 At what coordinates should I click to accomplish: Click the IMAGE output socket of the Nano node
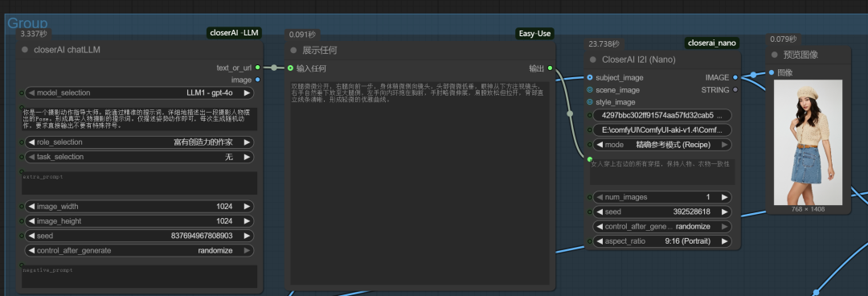click(735, 77)
